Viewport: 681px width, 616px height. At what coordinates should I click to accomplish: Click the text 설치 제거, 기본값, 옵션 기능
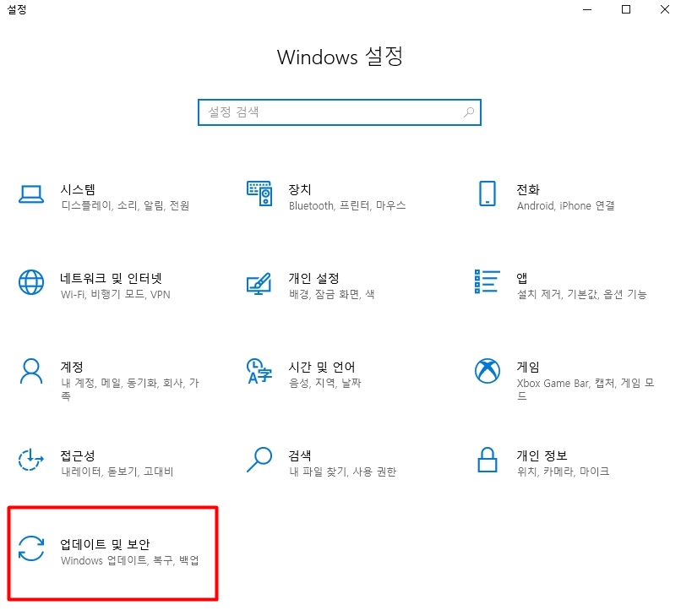(582, 295)
